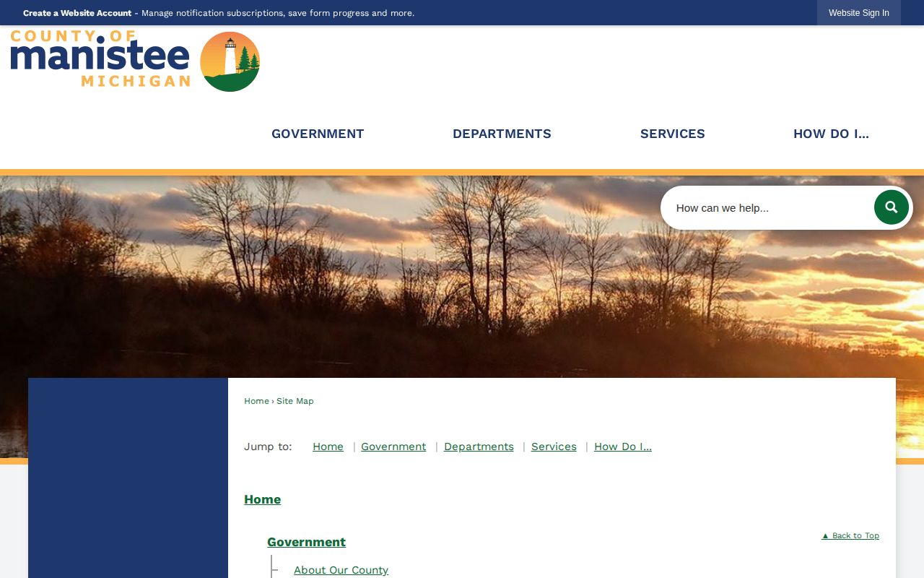Click the Back to Top link
The width and height of the screenshot is (924, 578).
850,535
